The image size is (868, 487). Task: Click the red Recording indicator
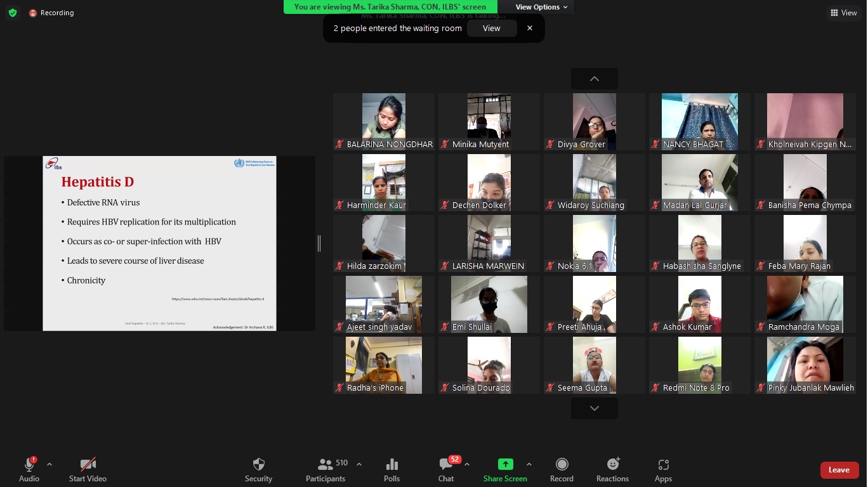click(x=51, y=13)
